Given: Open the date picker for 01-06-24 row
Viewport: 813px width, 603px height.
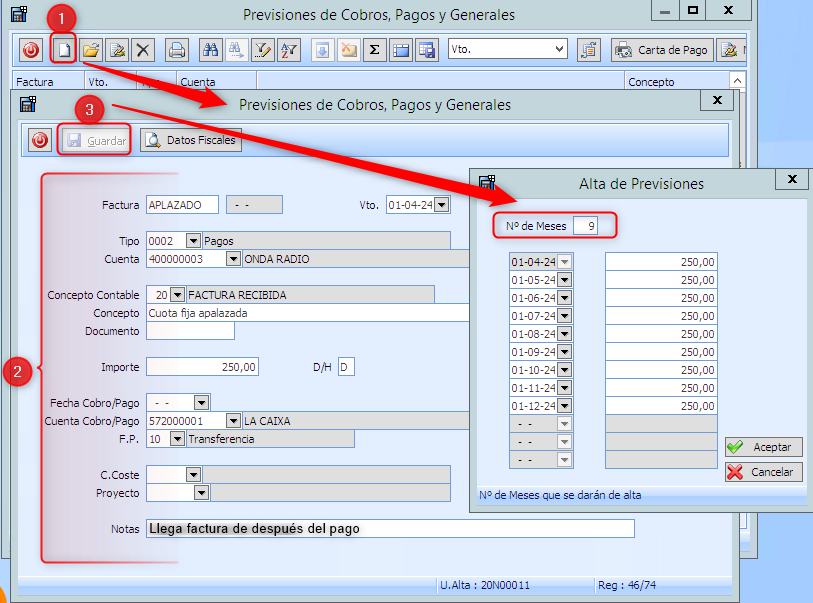Looking at the screenshot, I should click(x=564, y=298).
